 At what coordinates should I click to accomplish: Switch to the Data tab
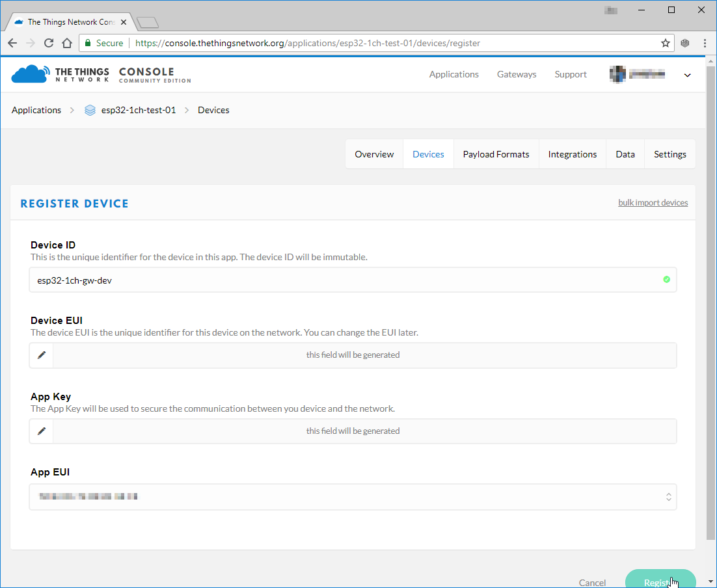625,154
